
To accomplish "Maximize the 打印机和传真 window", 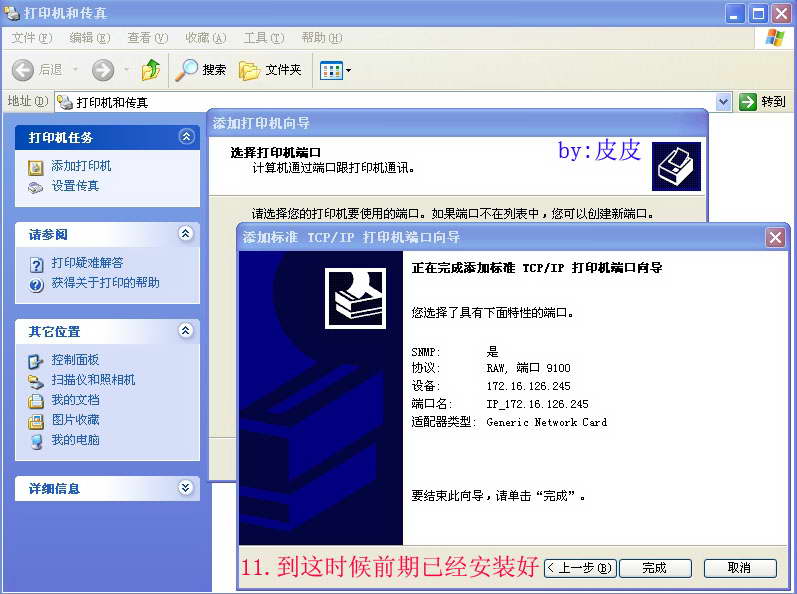I will (758, 14).
